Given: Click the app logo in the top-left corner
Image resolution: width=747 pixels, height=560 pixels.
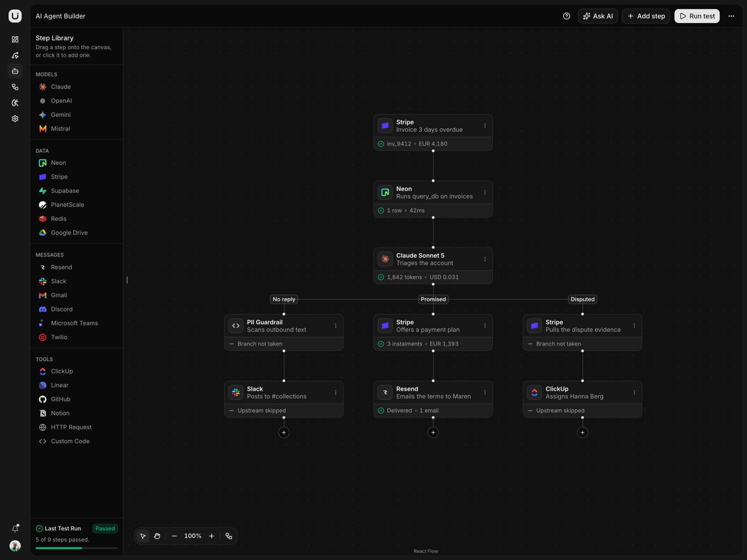Looking at the screenshot, I should pos(15,16).
